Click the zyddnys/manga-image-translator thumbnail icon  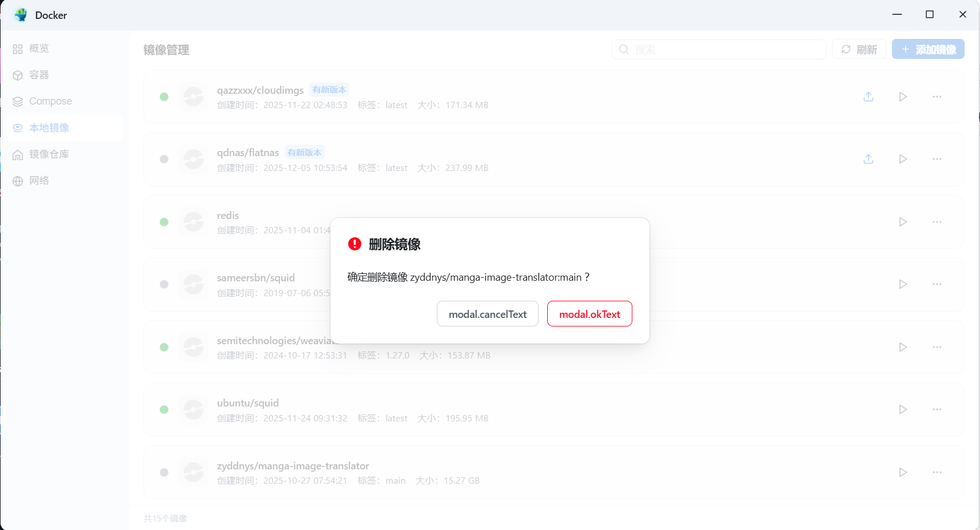(194, 472)
